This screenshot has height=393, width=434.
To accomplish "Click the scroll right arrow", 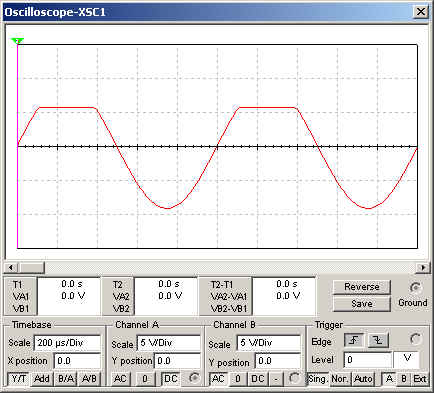I will tap(423, 267).
